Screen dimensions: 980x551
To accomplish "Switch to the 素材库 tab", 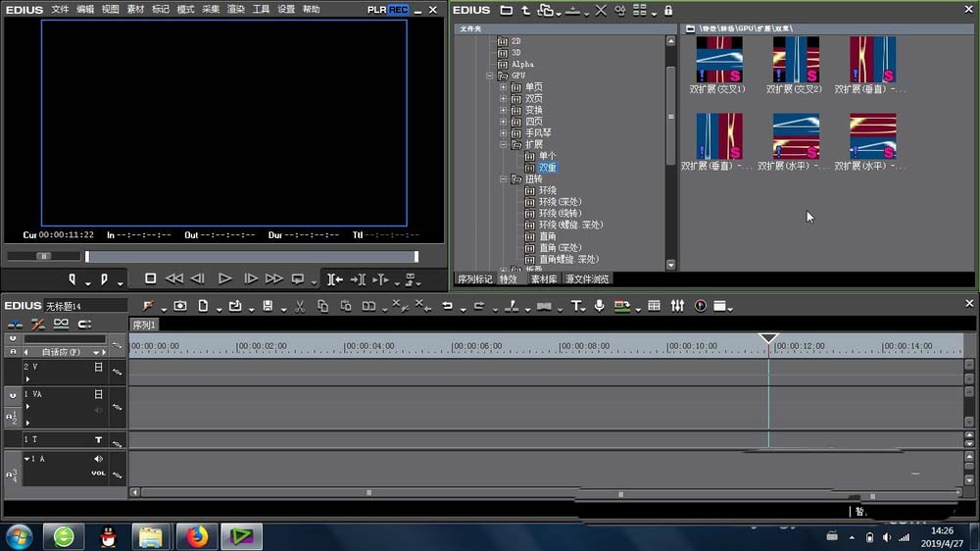I will 544,279.
